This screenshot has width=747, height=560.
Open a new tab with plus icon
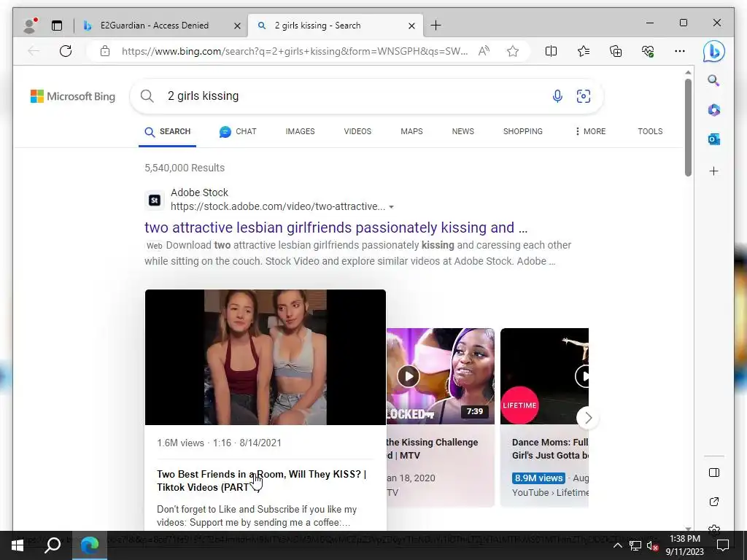point(436,26)
